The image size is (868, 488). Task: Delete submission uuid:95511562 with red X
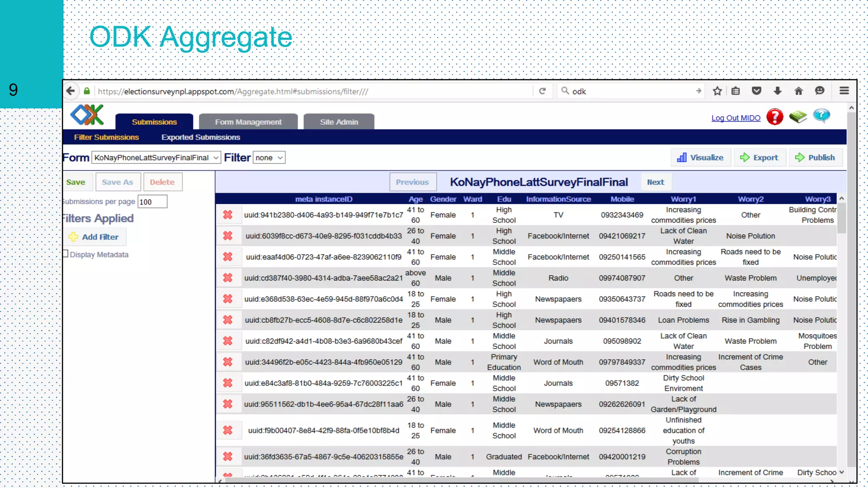228,404
